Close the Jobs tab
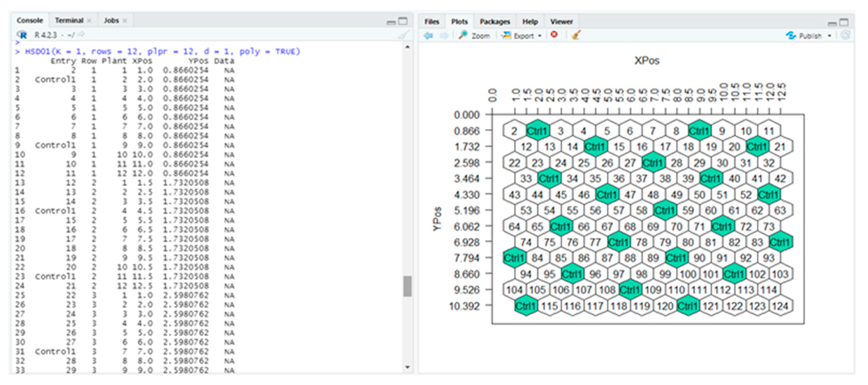 [x=125, y=20]
